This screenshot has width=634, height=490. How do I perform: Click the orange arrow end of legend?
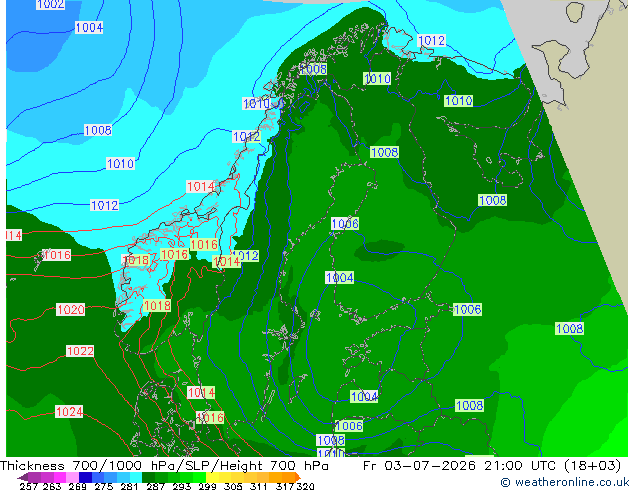(x=298, y=477)
